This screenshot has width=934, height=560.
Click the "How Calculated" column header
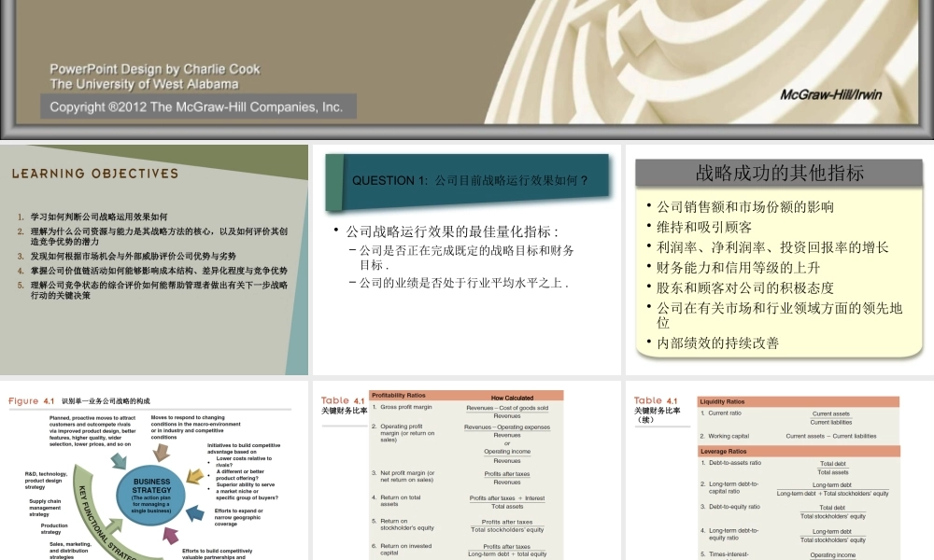512,398
